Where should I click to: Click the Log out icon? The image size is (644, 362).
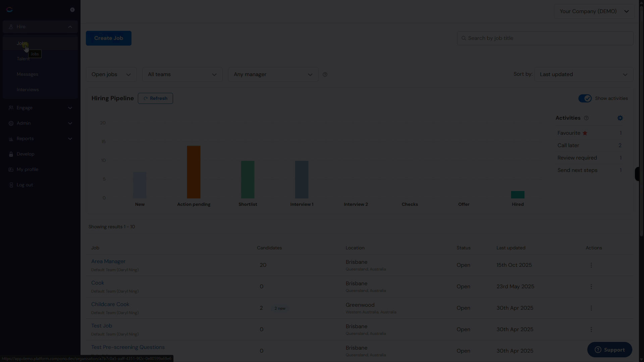tap(11, 185)
